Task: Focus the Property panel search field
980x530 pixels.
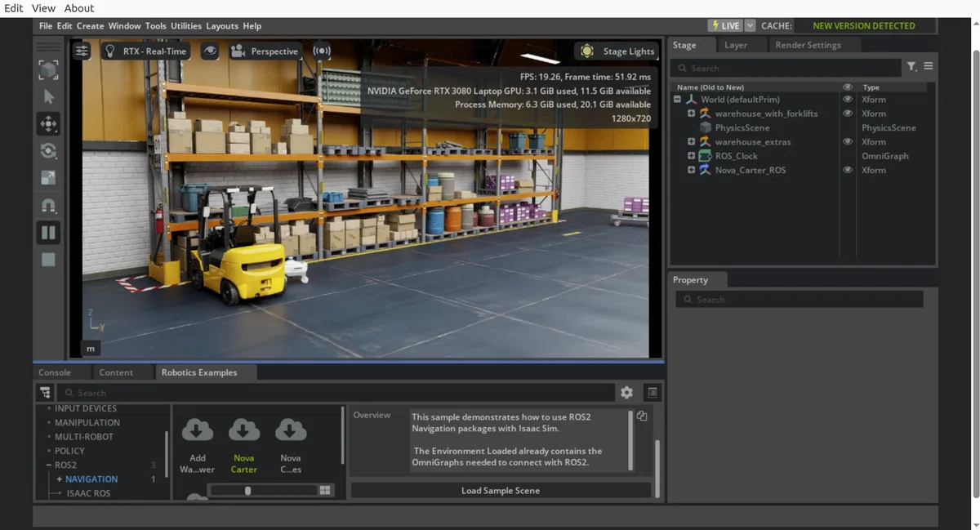Action: coord(799,300)
